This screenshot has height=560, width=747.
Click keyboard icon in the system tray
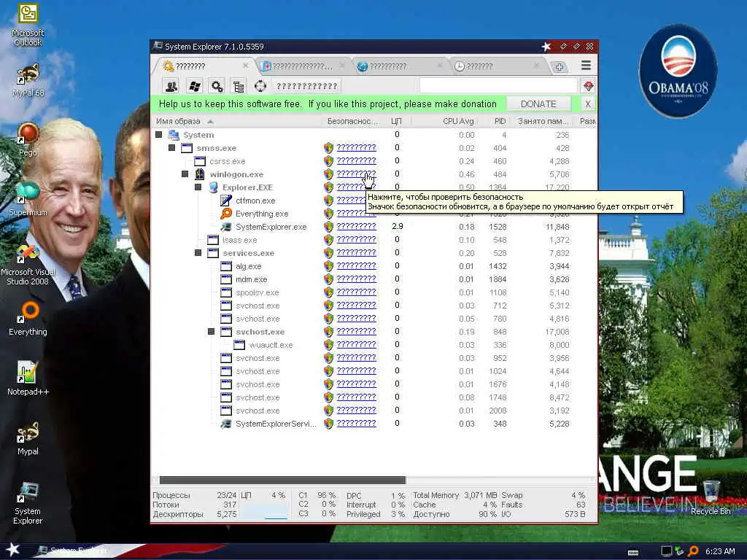coord(633,553)
